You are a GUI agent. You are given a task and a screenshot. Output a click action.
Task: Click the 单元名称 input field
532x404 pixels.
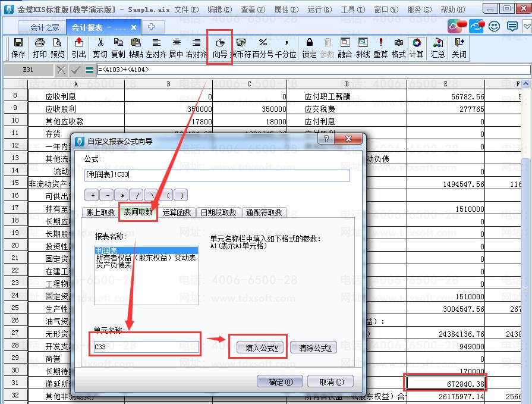pos(146,347)
